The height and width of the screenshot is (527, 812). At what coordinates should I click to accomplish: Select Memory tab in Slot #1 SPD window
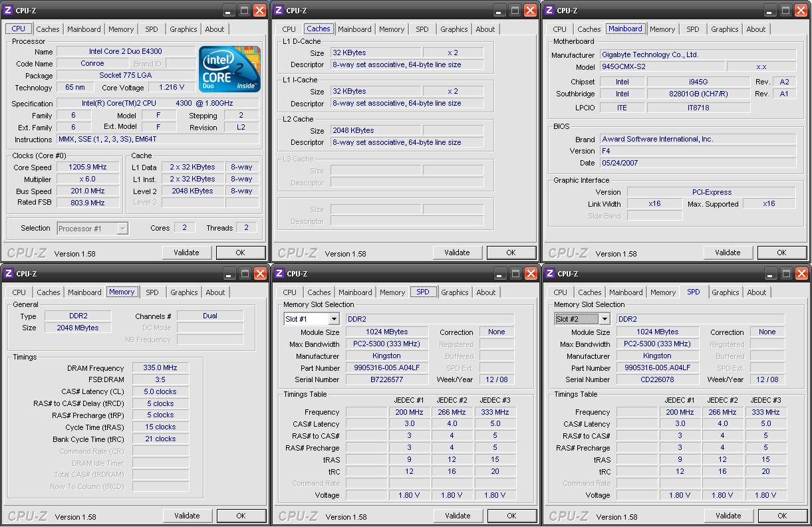coord(392,292)
